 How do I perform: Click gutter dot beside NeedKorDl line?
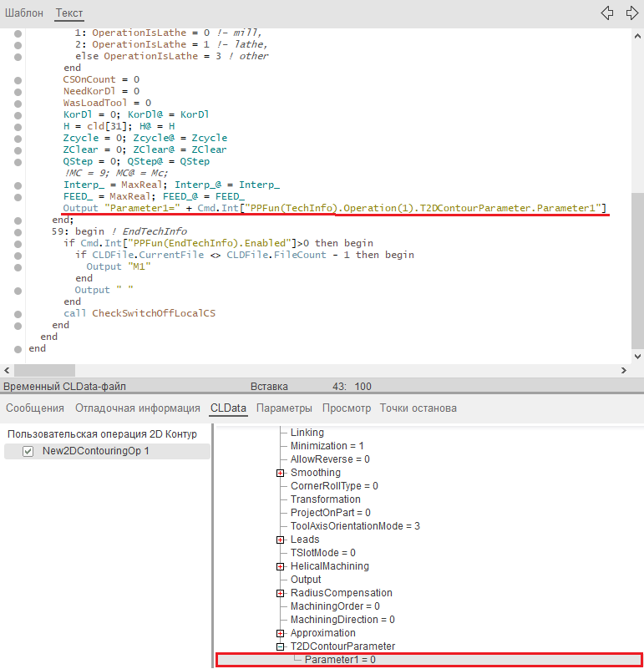coord(18,91)
